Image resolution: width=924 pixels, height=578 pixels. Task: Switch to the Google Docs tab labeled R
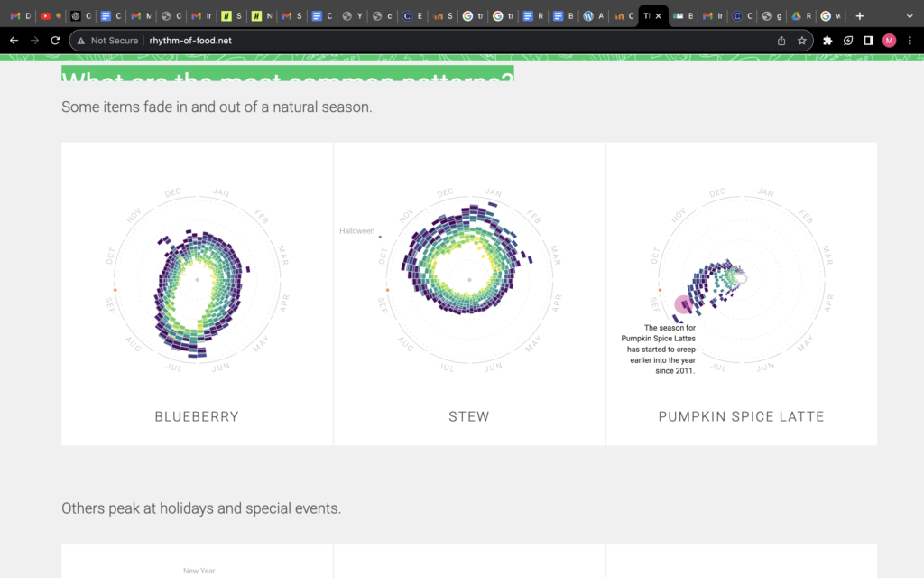pyautogui.click(x=533, y=16)
